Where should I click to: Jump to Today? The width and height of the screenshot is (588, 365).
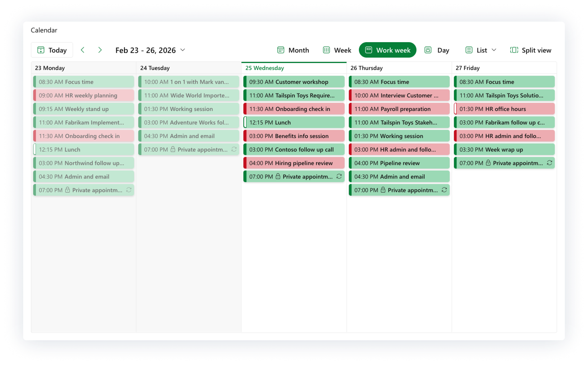pyautogui.click(x=52, y=50)
